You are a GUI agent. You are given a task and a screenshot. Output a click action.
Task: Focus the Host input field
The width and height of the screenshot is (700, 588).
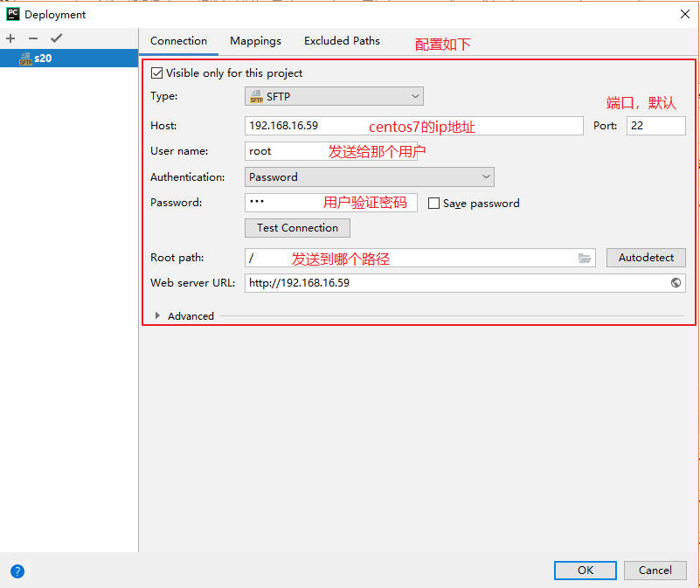[x=414, y=126]
